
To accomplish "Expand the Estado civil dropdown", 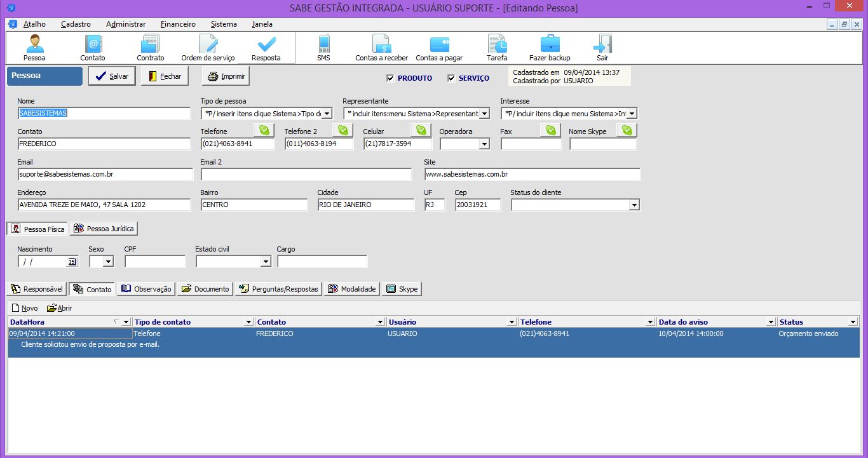I will (x=266, y=262).
